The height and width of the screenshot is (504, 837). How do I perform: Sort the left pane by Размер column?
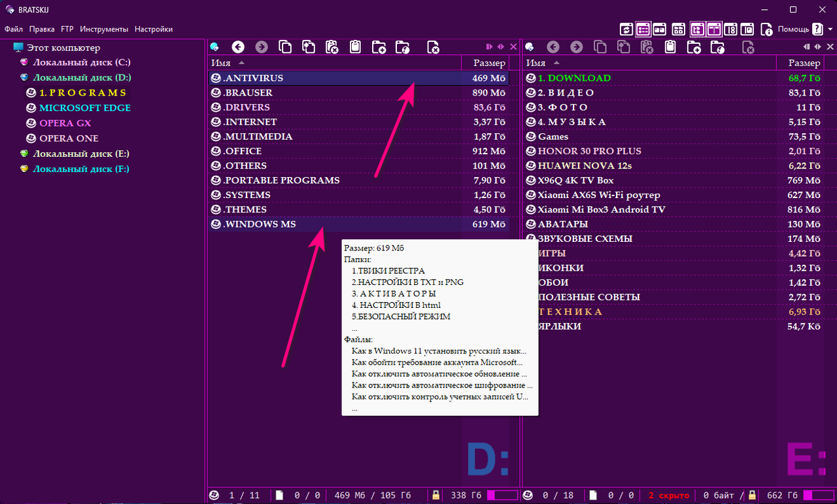click(485, 63)
